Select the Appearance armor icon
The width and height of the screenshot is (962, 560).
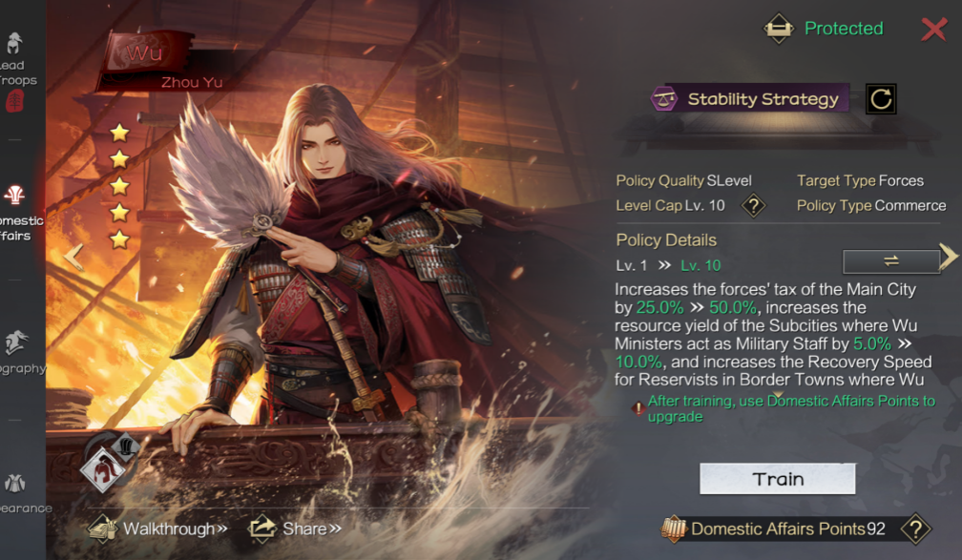click(14, 484)
